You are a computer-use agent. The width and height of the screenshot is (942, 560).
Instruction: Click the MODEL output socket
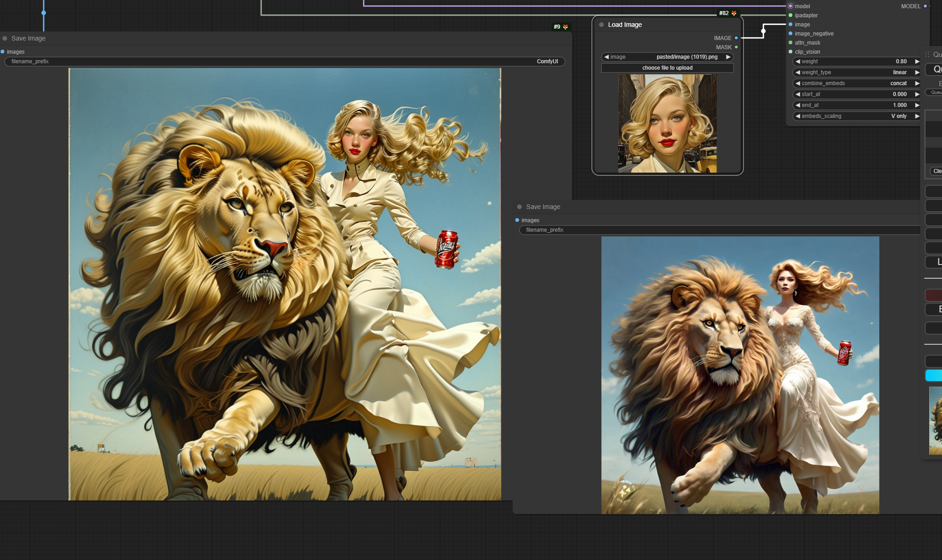925,6
